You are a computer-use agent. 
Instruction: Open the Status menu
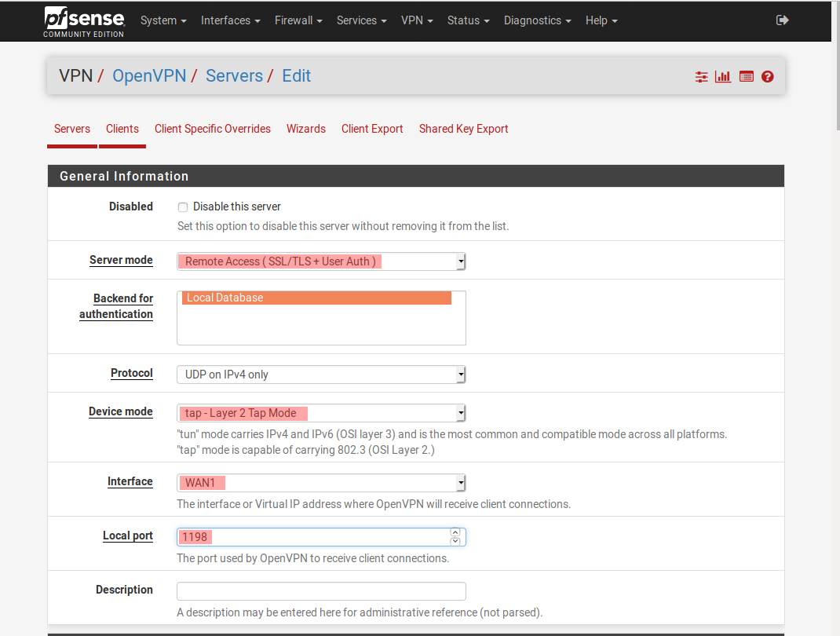tap(468, 20)
